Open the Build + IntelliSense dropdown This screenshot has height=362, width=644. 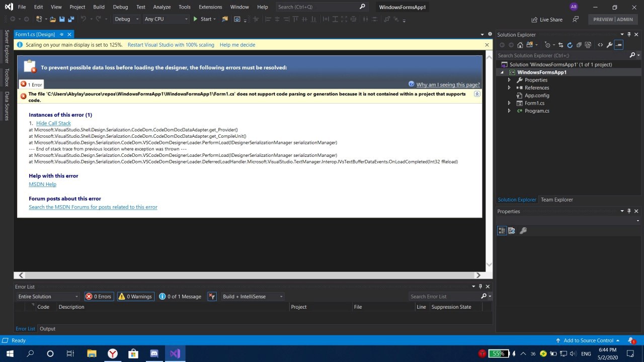point(252,297)
